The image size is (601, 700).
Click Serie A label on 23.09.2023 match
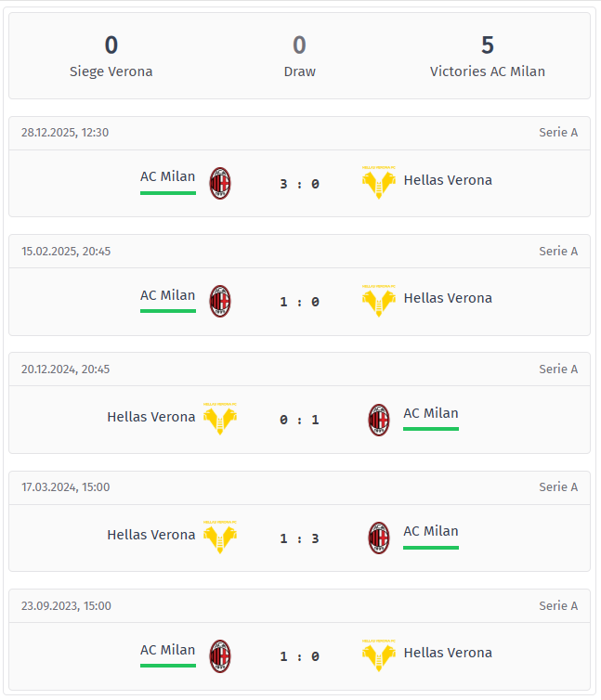558,605
